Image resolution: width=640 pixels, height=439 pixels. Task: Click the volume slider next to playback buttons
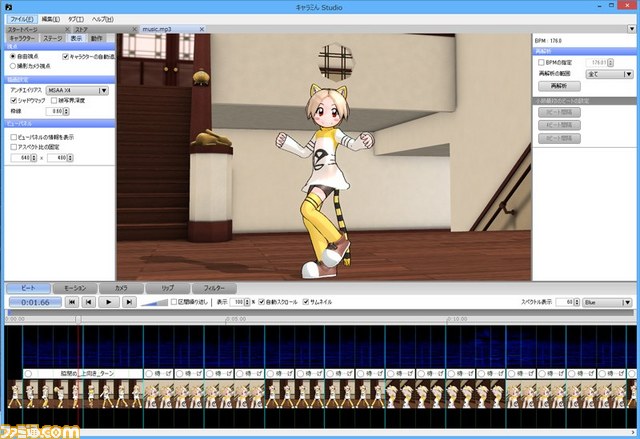(154, 302)
